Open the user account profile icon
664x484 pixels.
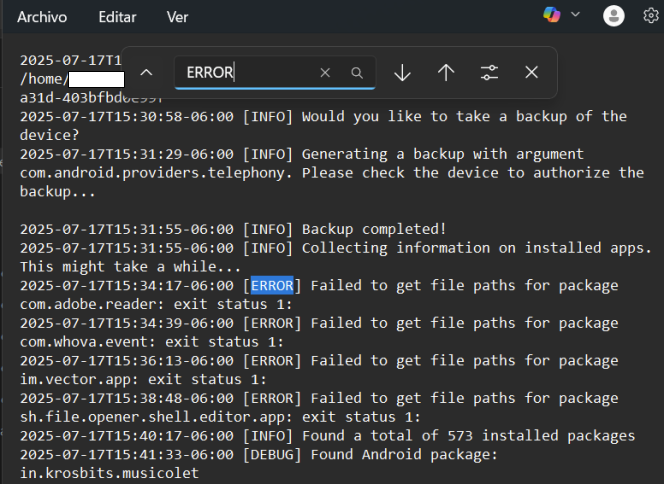614,15
